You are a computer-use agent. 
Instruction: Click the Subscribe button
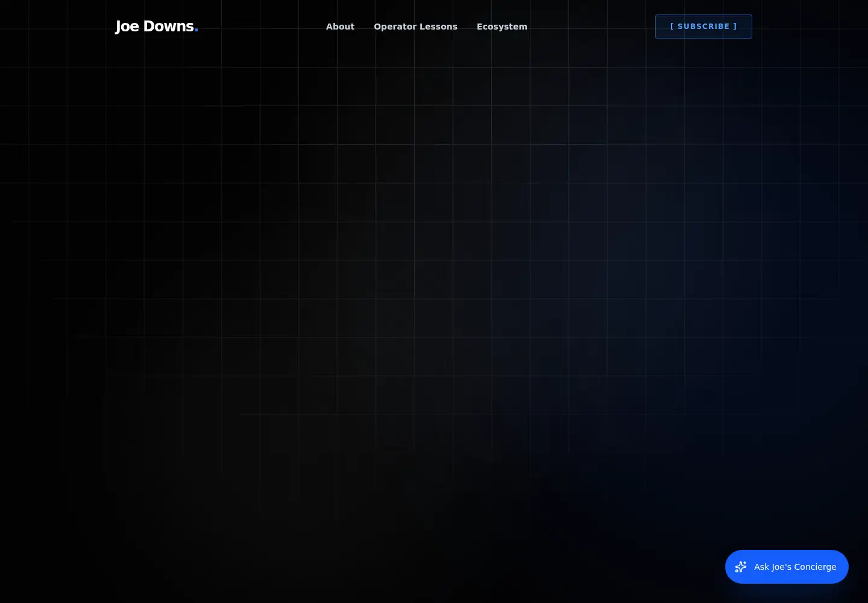coord(703,27)
